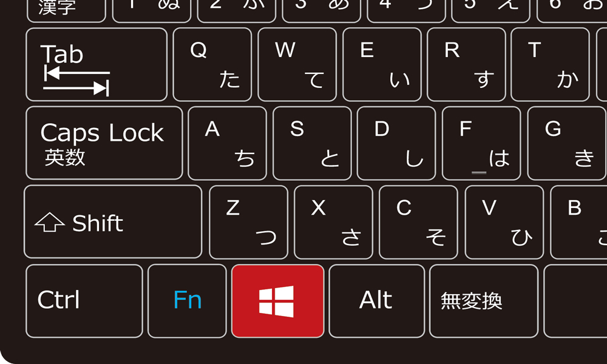Screen dimensions: 607x364
Task: Click the Shift key with up arrow
Action: click(x=113, y=221)
